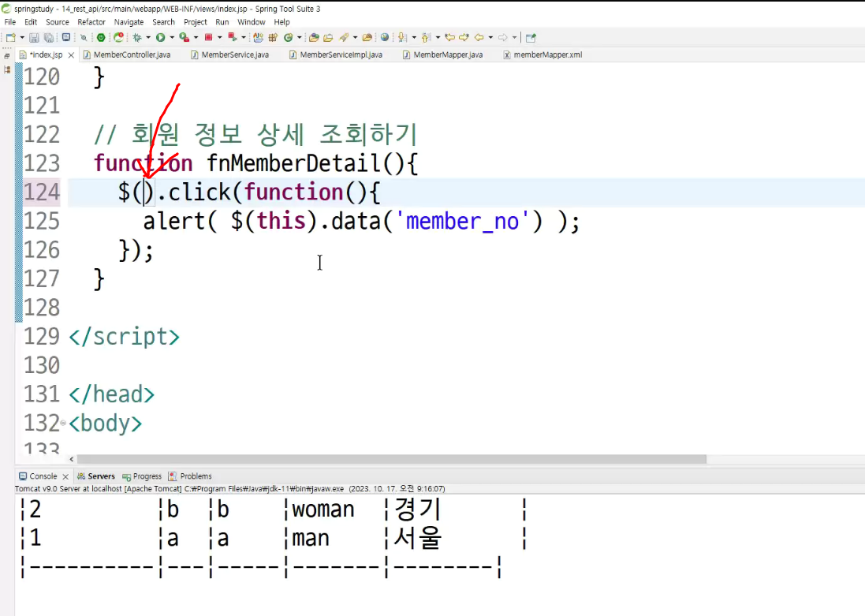
Task: Click the Open Type folder icon
Action: (315, 38)
